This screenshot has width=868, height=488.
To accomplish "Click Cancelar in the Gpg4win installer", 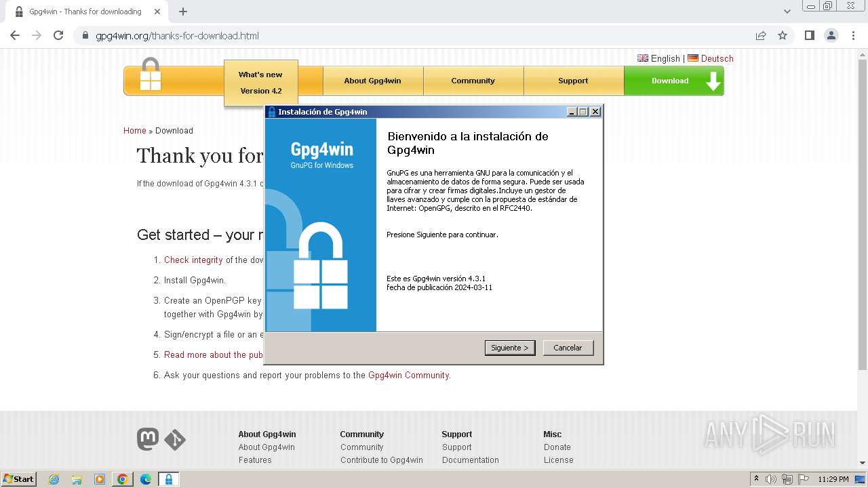I will (x=568, y=348).
